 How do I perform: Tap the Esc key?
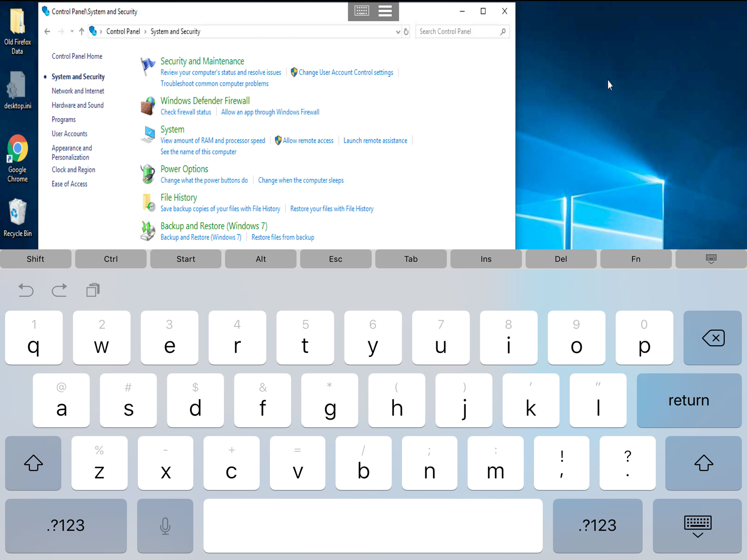336,259
